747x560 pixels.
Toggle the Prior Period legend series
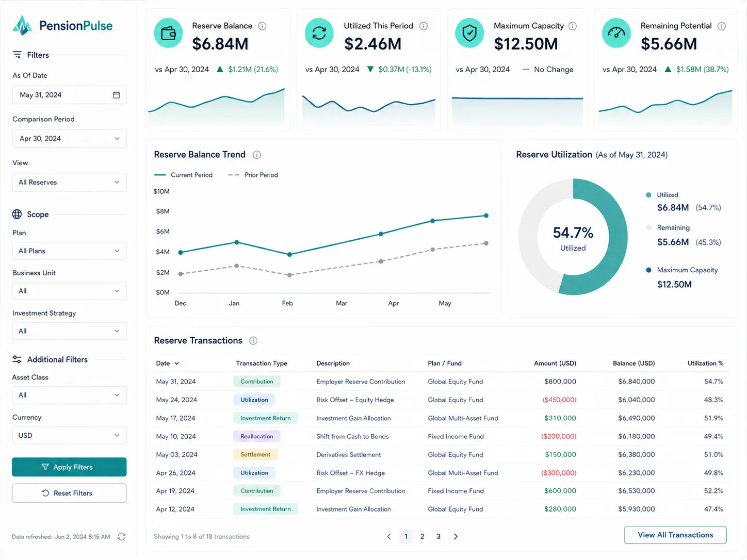(253, 175)
